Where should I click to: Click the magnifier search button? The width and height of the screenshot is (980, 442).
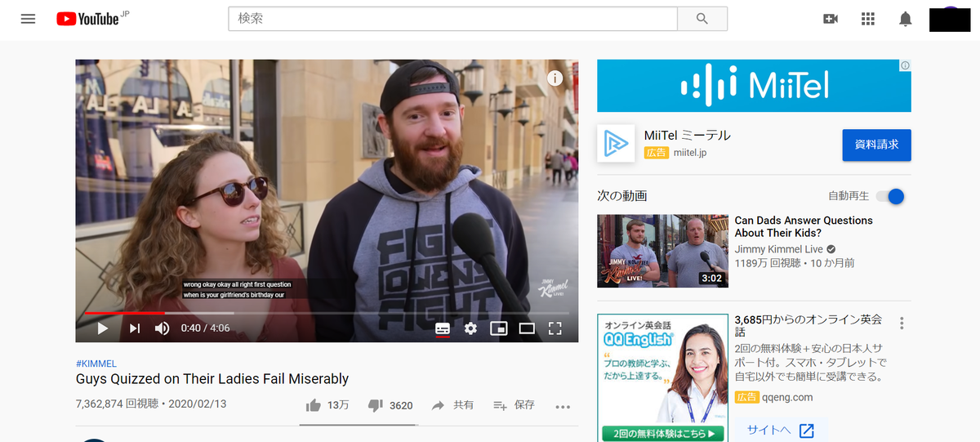(x=702, y=19)
